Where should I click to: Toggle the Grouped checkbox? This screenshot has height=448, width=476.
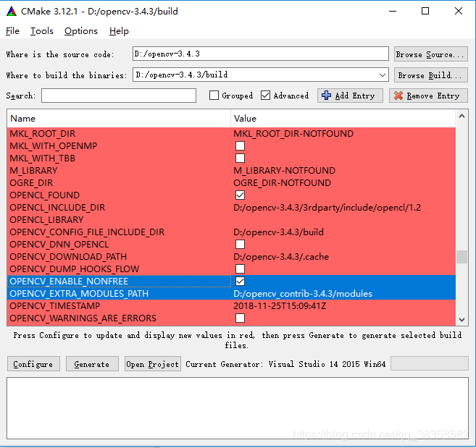[214, 96]
